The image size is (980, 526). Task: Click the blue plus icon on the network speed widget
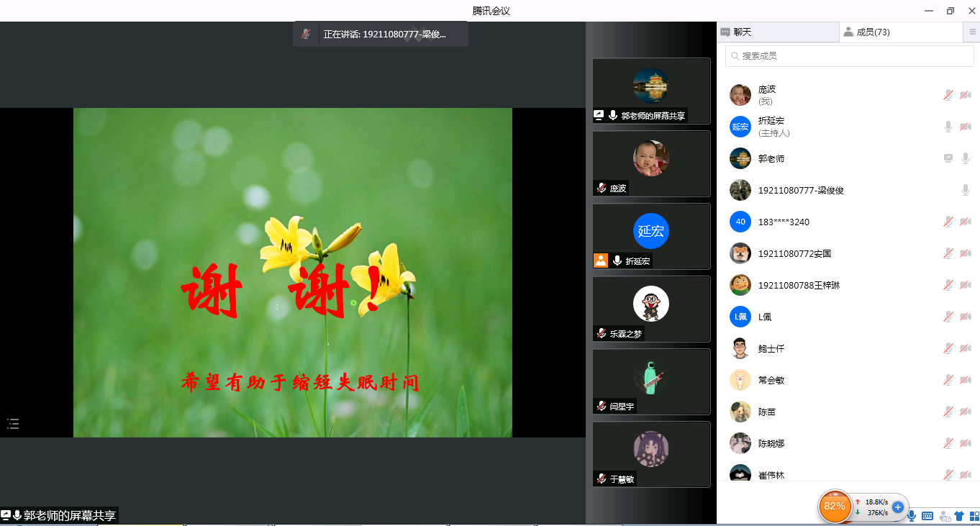pos(898,507)
